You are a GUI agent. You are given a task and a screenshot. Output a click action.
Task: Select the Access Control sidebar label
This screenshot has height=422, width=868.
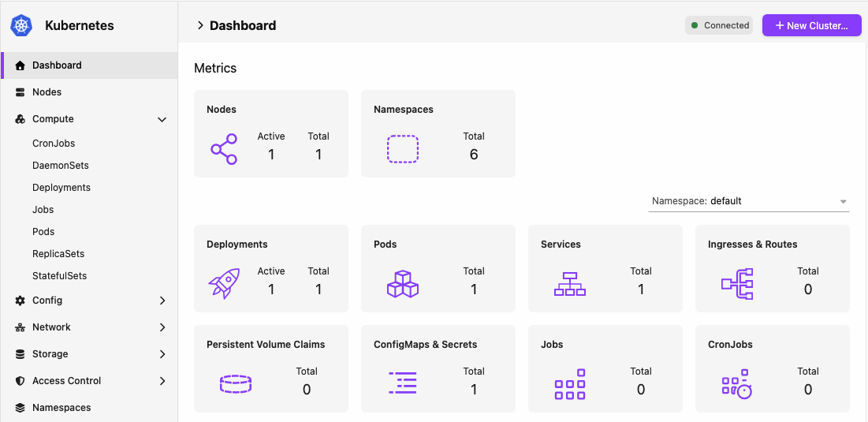[x=67, y=381]
